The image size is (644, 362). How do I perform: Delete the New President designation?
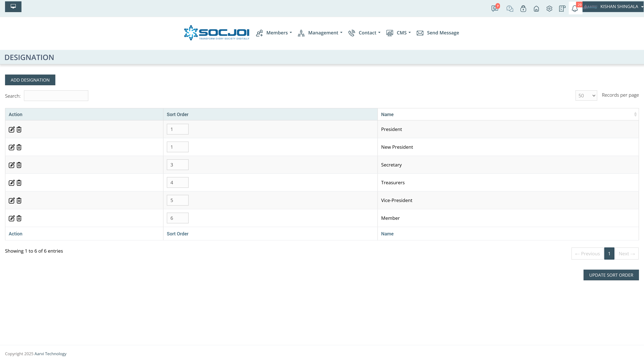(19, 147)
